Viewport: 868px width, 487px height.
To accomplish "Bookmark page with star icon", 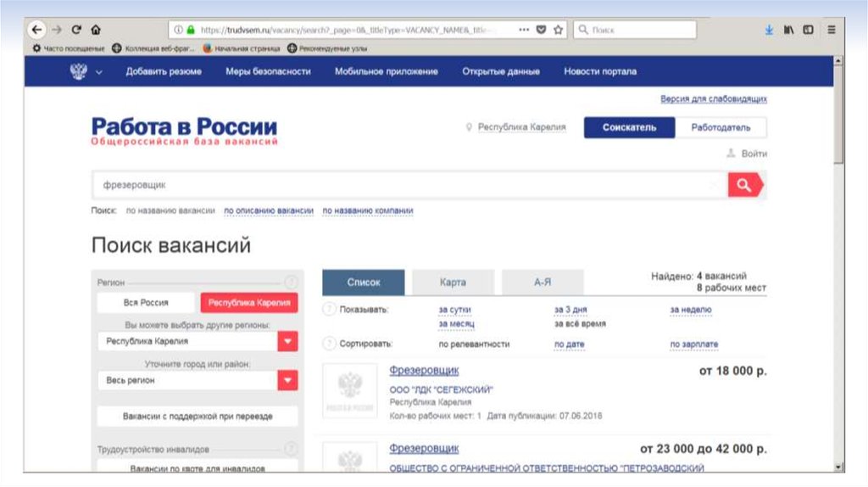I will 558,30.
